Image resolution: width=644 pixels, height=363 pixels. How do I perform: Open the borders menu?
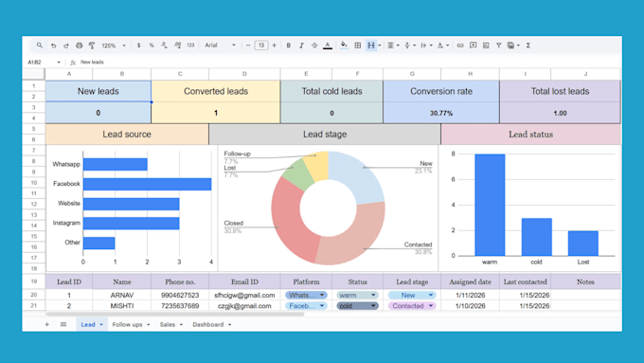[x=358, y=45]
